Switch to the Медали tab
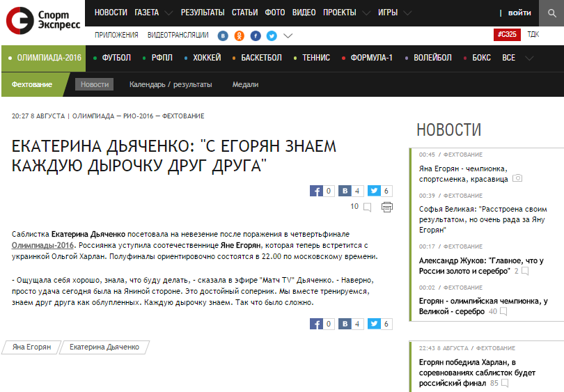Image resolution: width=564 pixels, height=392 pixels. coord(245,84)
